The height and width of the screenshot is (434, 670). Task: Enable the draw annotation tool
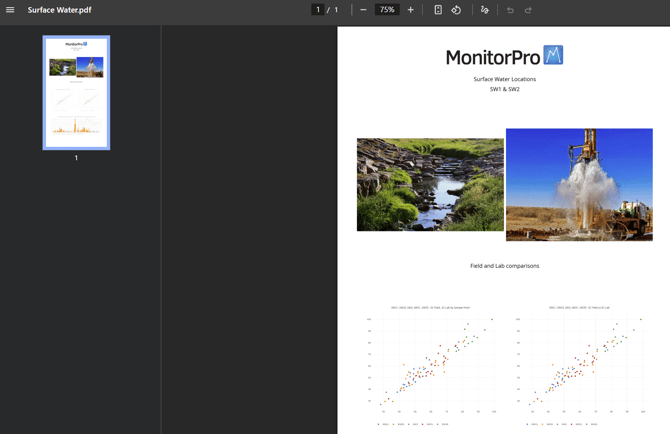tap(485, 10)
